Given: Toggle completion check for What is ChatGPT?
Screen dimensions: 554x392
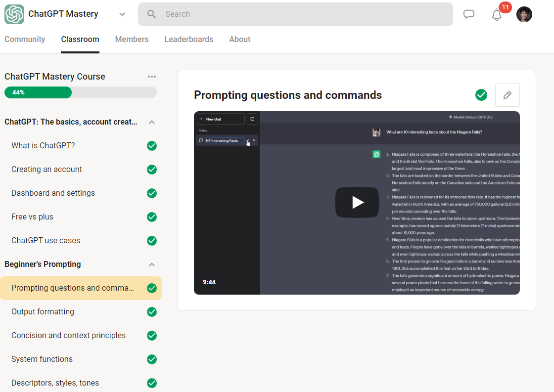Looking at the screenshot, I should click(x=152, y=146).
